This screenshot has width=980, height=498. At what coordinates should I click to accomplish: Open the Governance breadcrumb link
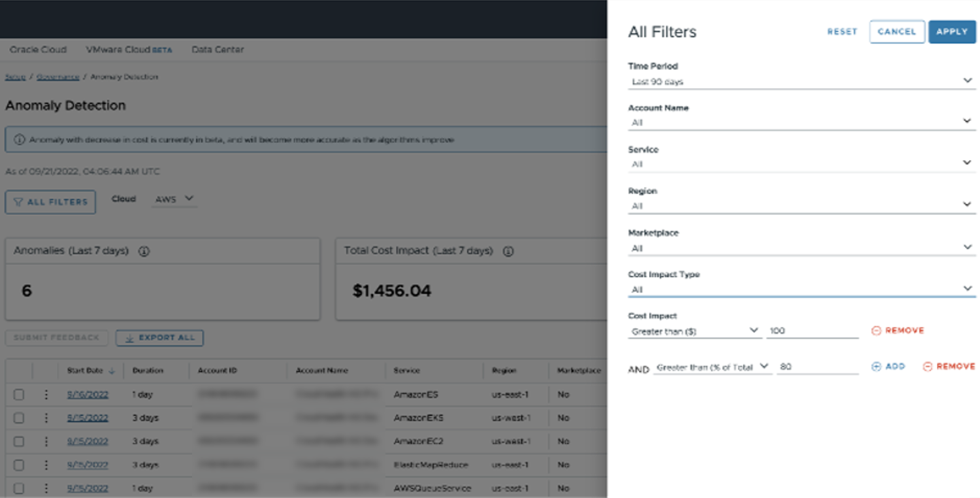[x=58, y=76]
